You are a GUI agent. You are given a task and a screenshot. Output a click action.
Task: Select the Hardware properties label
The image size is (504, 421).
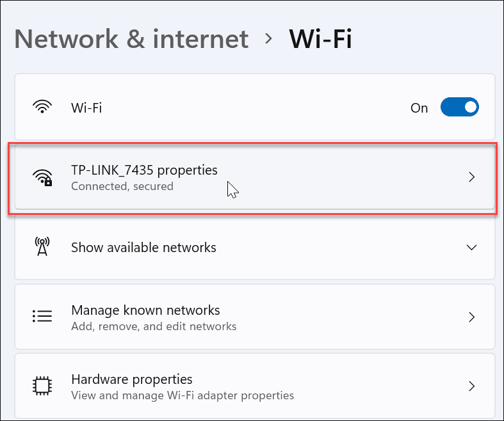click(x=131, y=379)
